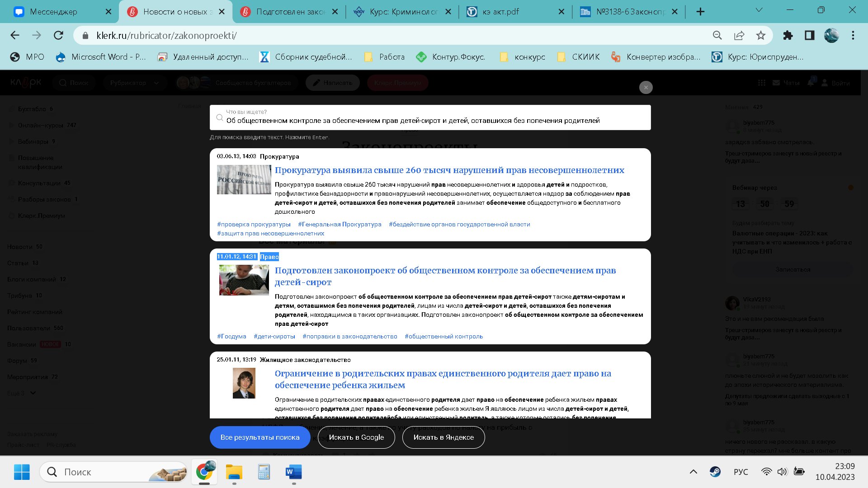Viewport: 868px width, 488px height.
Task: Open Прокуратура article thumbnail image
Action: tap(244, 179)
